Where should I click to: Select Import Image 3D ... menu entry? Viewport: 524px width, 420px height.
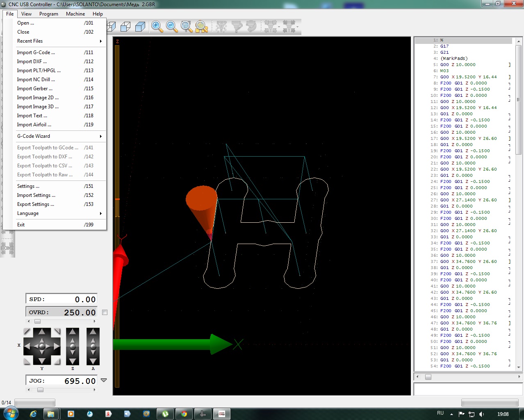(55, 107)
